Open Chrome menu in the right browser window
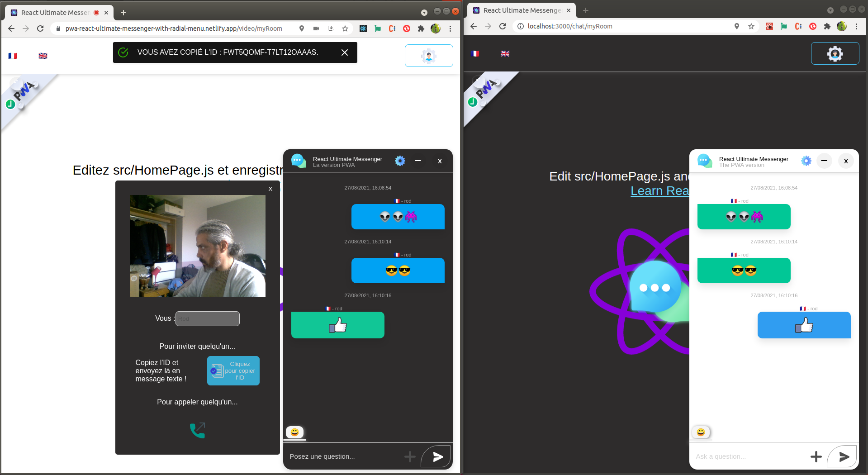 click(x=856, y=26)
